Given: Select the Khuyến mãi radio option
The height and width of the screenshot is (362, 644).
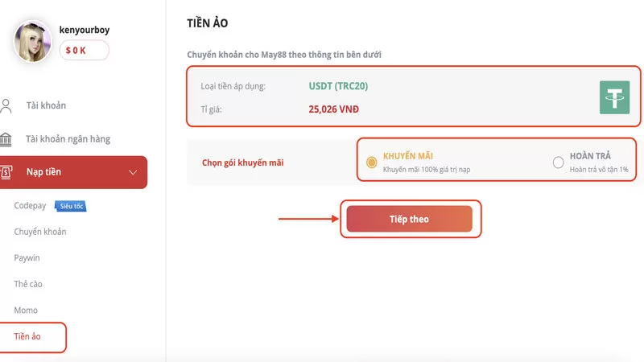Looking at the screenshot, I should 371,162.
